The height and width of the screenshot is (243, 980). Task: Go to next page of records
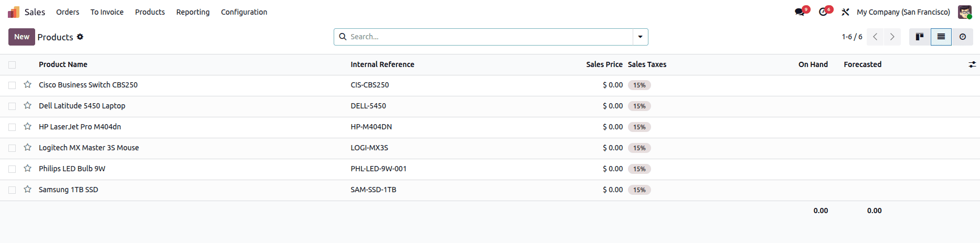(x=892, y=37)
